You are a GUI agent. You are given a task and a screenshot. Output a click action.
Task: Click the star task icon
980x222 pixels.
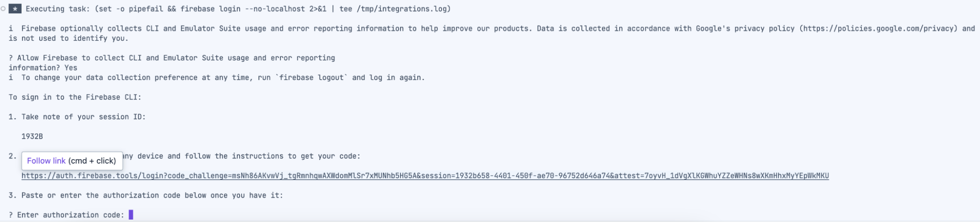(15, 9)
